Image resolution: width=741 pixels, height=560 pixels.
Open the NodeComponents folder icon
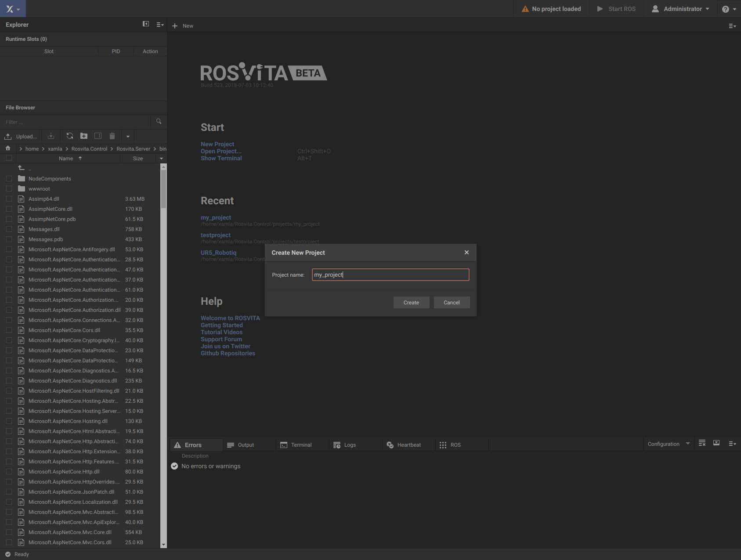21,178
